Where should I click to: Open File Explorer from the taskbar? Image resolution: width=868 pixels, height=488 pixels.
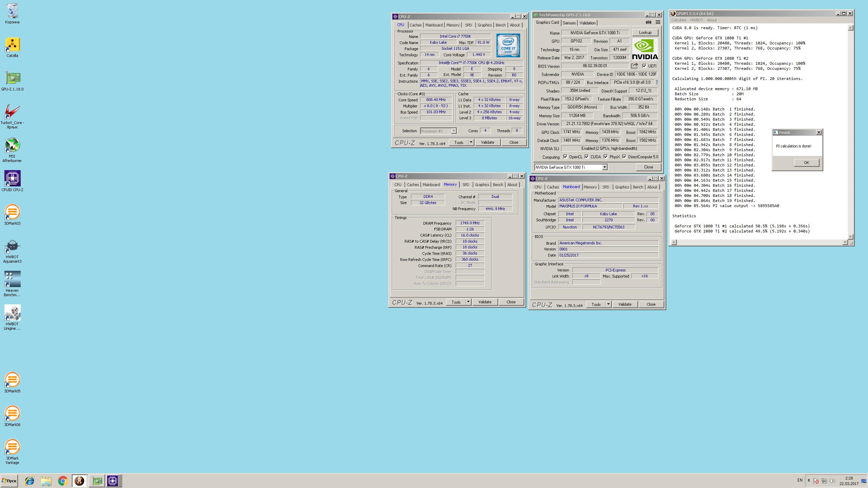coord(46,481)
